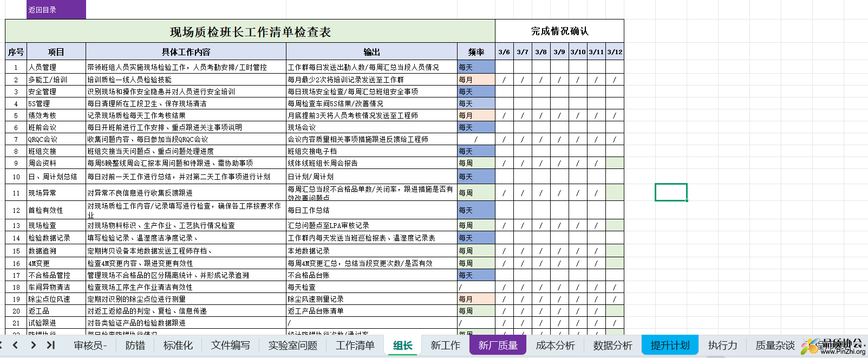The image size is (868, 358).
Task: Select the 3/6 date header
Action: 504,51
